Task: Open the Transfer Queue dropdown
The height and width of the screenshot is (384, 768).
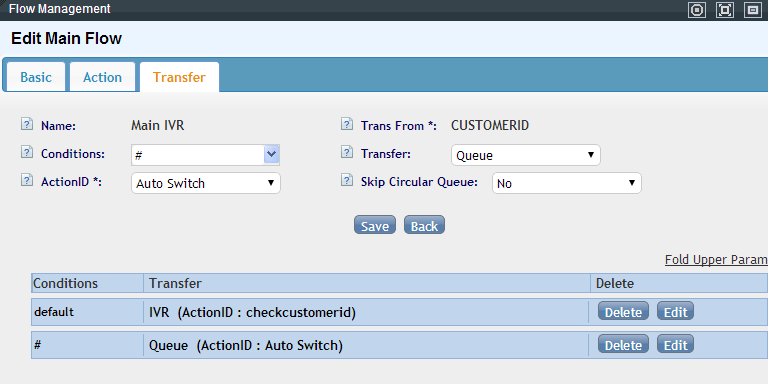Action: 526,155
